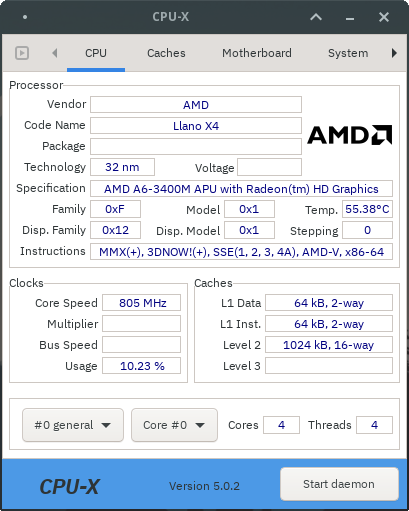Click the Model value 0x1

[249, 209]
